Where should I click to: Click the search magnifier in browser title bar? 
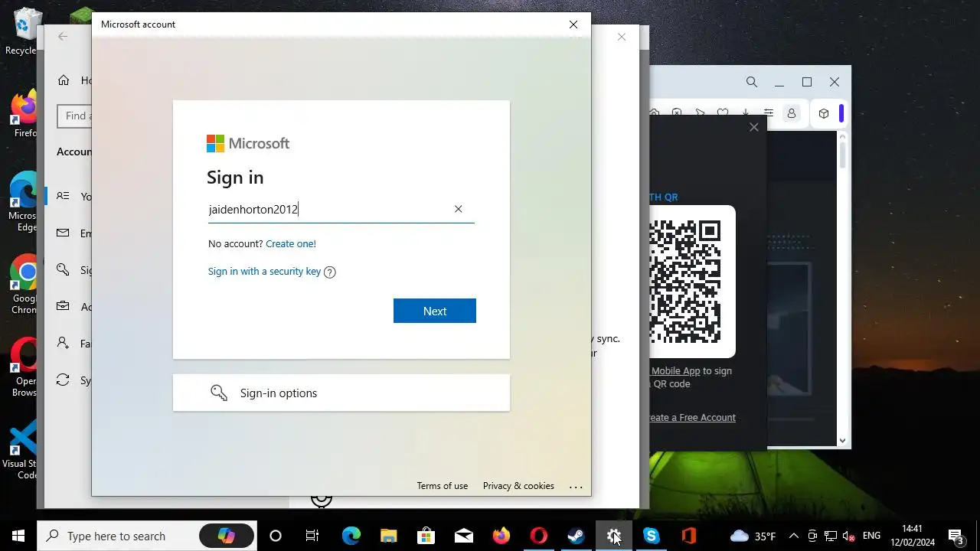point(752,82)
